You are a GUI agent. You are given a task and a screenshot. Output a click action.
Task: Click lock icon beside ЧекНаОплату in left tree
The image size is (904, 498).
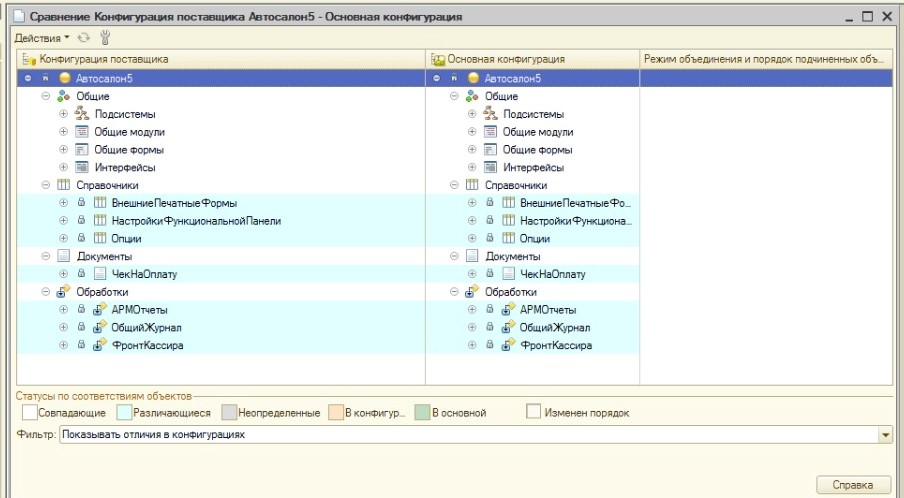(80, 274)
